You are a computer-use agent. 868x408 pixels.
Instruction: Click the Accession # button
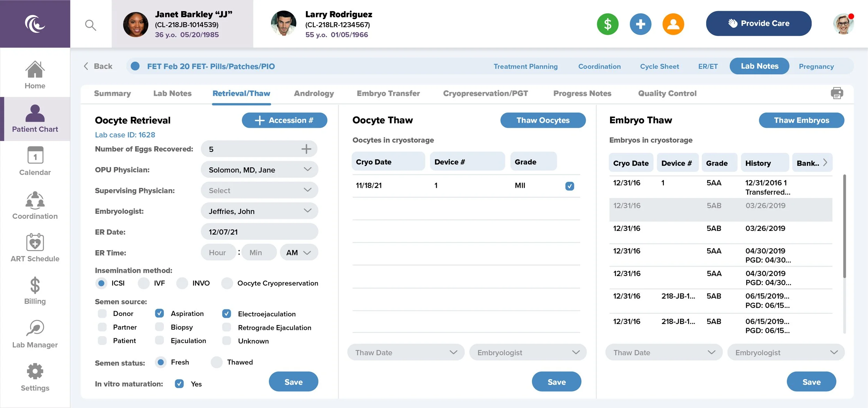284,120
